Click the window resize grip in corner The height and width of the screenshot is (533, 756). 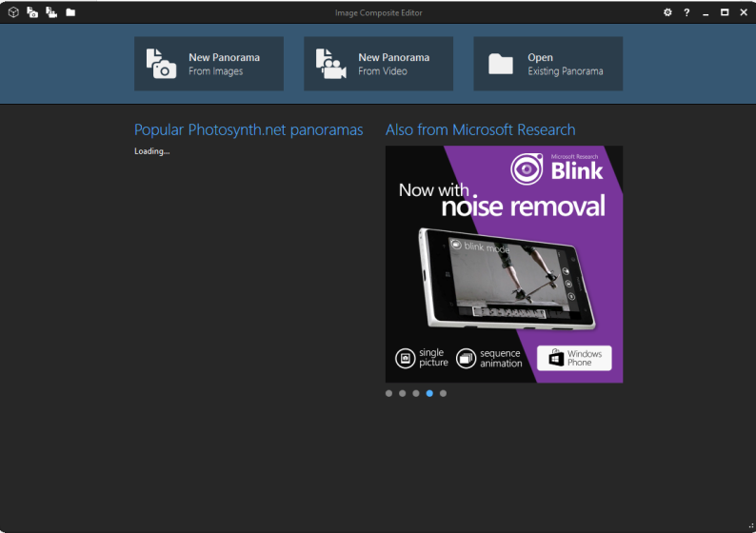(x=750, y=527)
